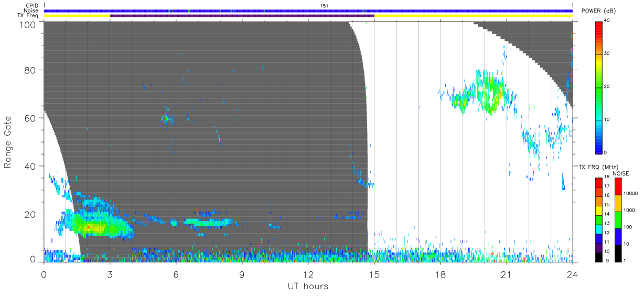This screenshot has width=644, height=297.
Task: Click the 'CPID' row label
Action: pyautogui.click(x=33, y=6)
